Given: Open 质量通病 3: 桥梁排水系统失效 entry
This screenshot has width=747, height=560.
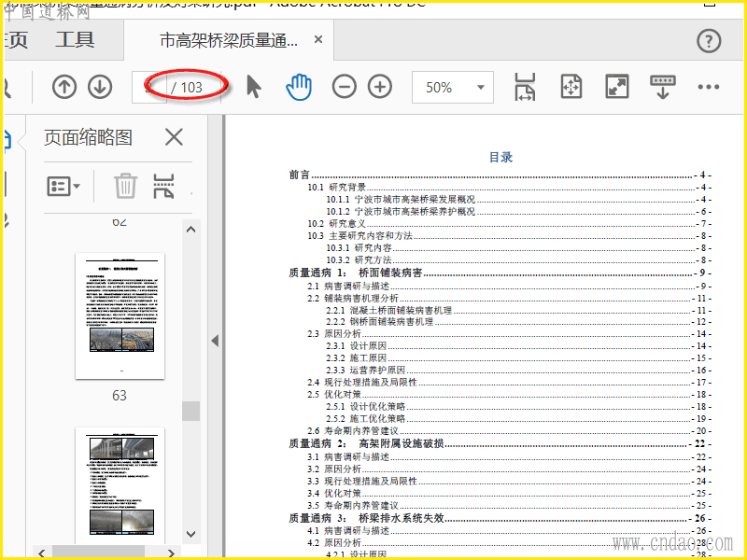Looking at the screenshot, I should (500, 518).
